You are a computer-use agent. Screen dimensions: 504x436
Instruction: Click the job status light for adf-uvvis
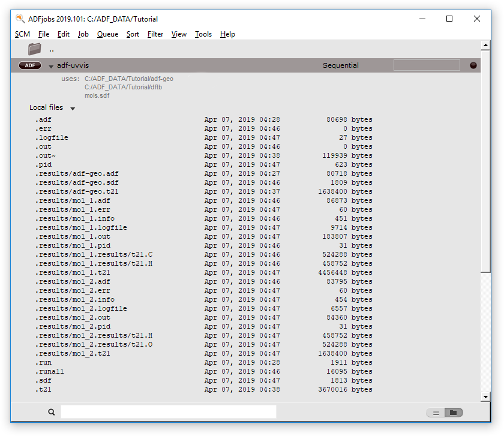473,65
